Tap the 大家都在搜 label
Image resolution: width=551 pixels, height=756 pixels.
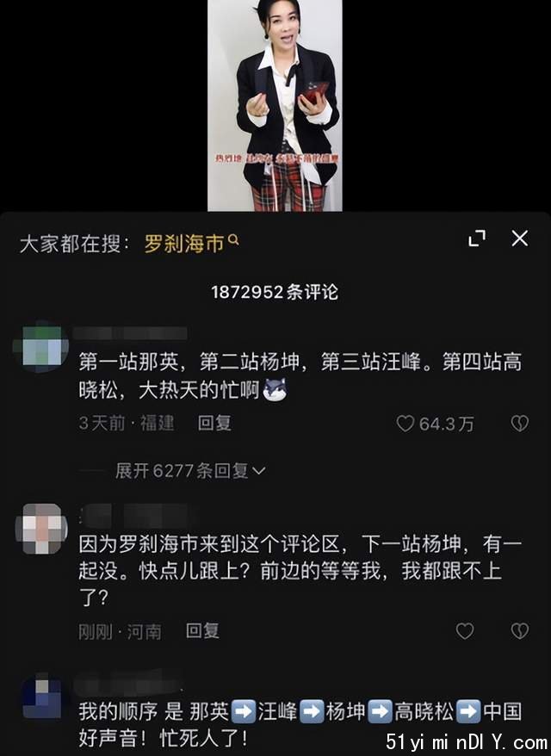pyautogui.click(x=75, y=244)
